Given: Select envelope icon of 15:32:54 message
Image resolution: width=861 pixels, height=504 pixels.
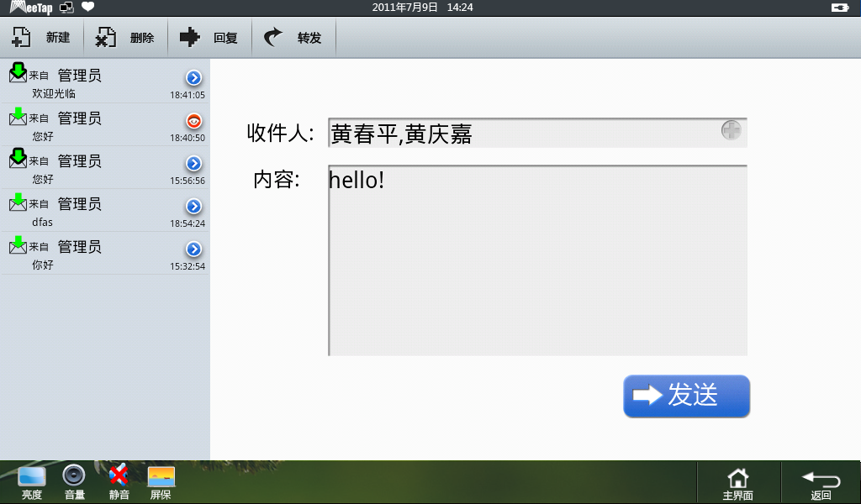Looking at the screenshot, I should (x=18, y=244).
